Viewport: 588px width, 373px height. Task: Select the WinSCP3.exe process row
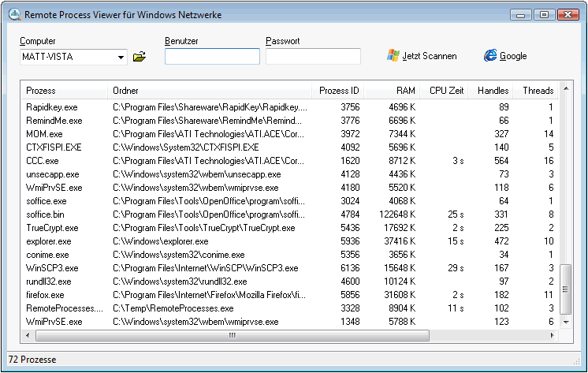coord(290,268)
